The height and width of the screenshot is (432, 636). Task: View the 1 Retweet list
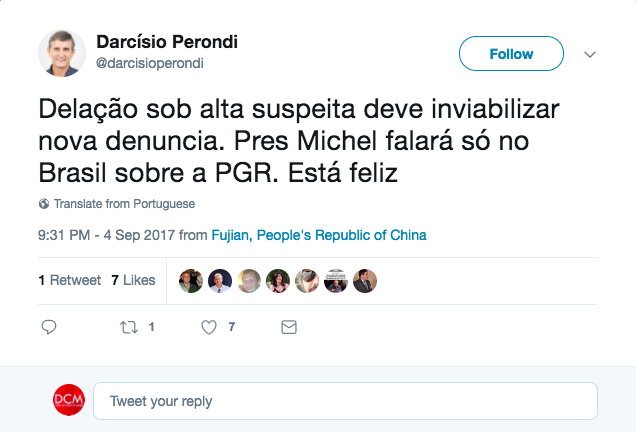pos(70,281)
